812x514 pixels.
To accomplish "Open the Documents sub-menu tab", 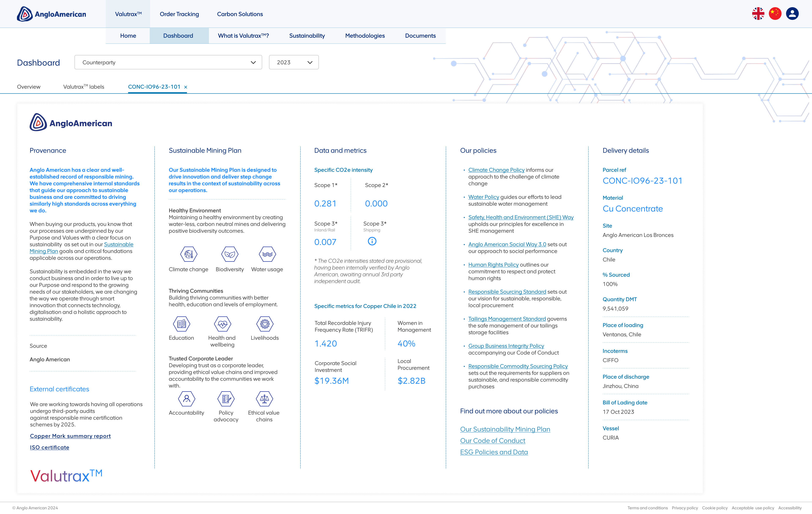I will click(420, 36).
